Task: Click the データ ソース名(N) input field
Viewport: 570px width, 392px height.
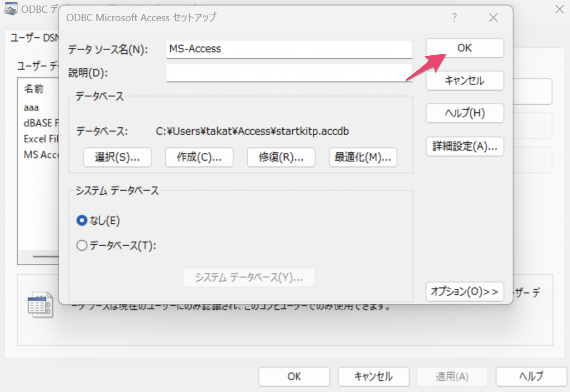Action: pos(289,49)
